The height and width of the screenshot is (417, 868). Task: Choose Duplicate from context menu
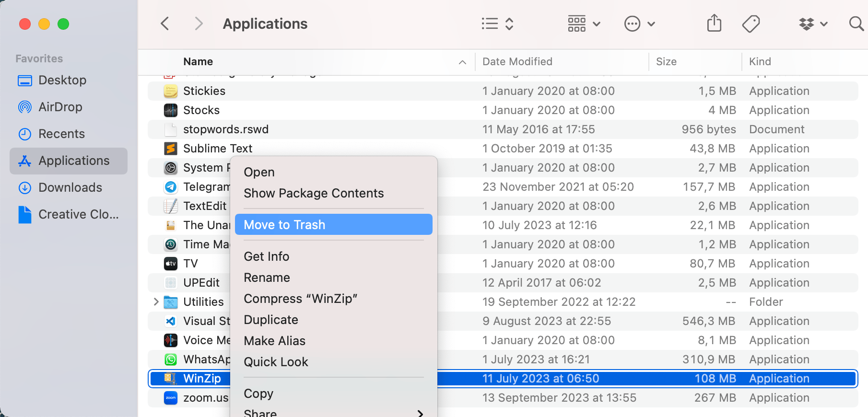tap(334, 320)
